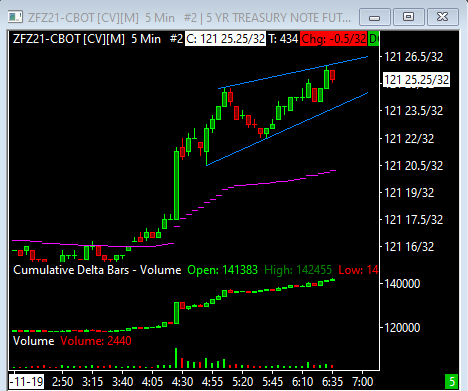Image resolution: width=468 pixels, height=391 pixels.
Task: Click the highlighted '121 25.25/32' last price marker
Action: point(416,80)
